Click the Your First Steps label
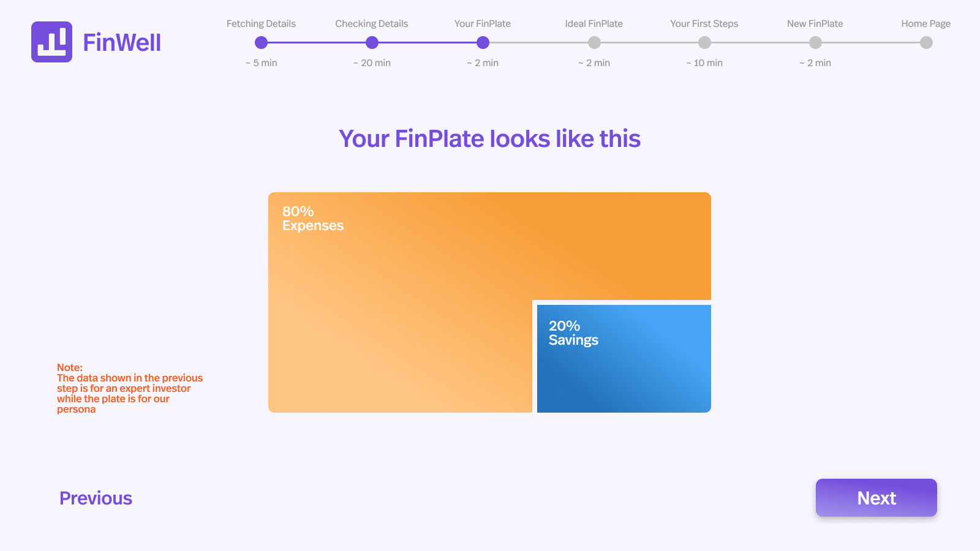Screen dimensions: 980x551 pos(704,24)
